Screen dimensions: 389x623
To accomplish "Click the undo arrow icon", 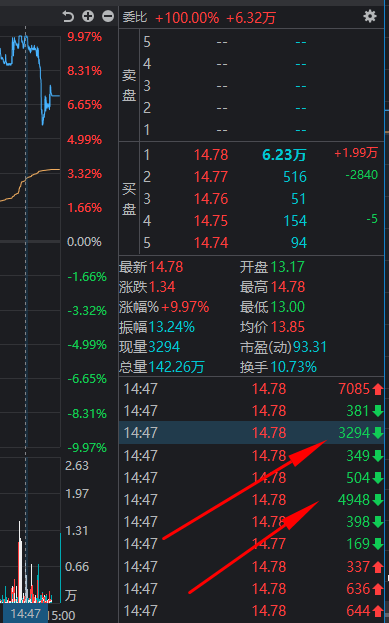I will pos(68,16).
